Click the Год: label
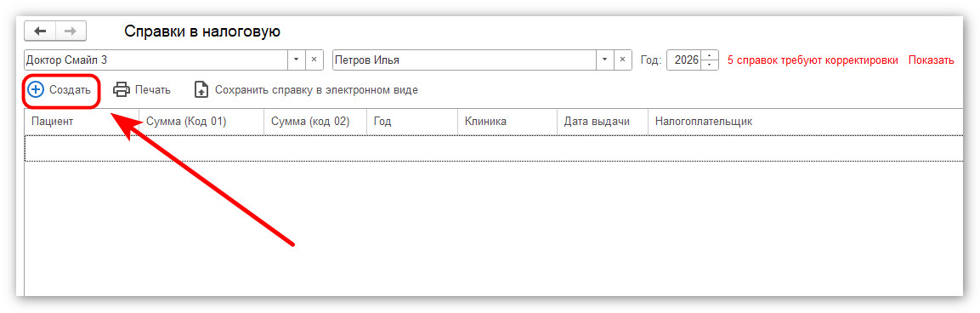Viewport: 980px width, 313px height. 650,60
